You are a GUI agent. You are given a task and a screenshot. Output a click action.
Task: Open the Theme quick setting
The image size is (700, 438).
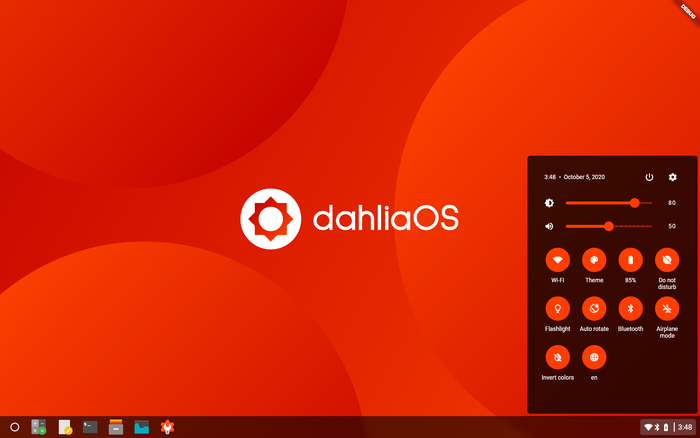tap(594, 260)
